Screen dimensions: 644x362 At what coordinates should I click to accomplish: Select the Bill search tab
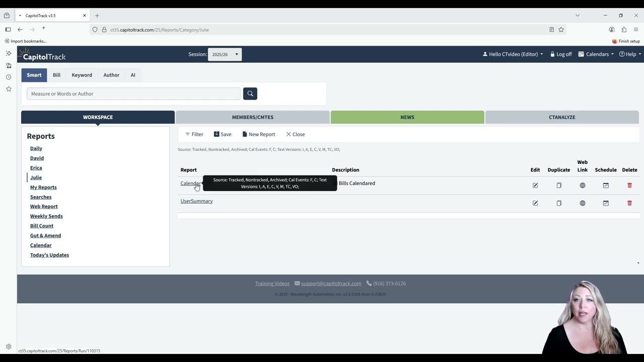coord(56,75)
